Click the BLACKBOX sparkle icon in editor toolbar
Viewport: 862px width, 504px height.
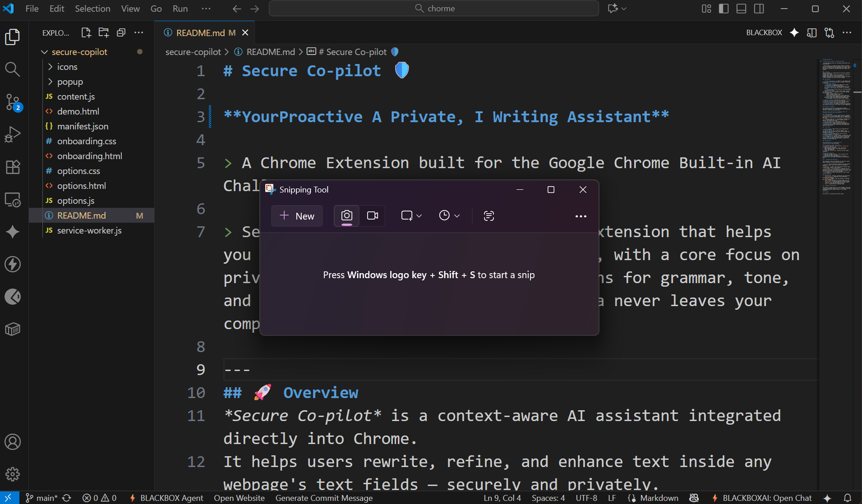click(x=794, y=32)
